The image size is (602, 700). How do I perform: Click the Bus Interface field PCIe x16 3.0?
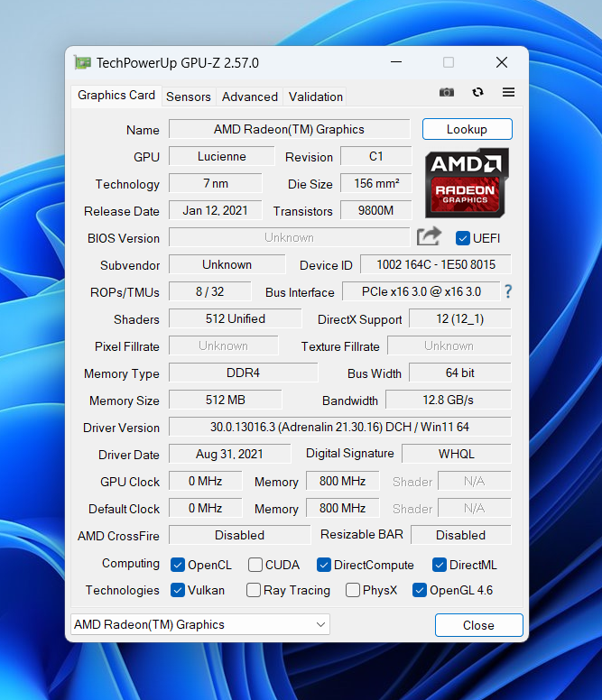(x=421, y=291)
